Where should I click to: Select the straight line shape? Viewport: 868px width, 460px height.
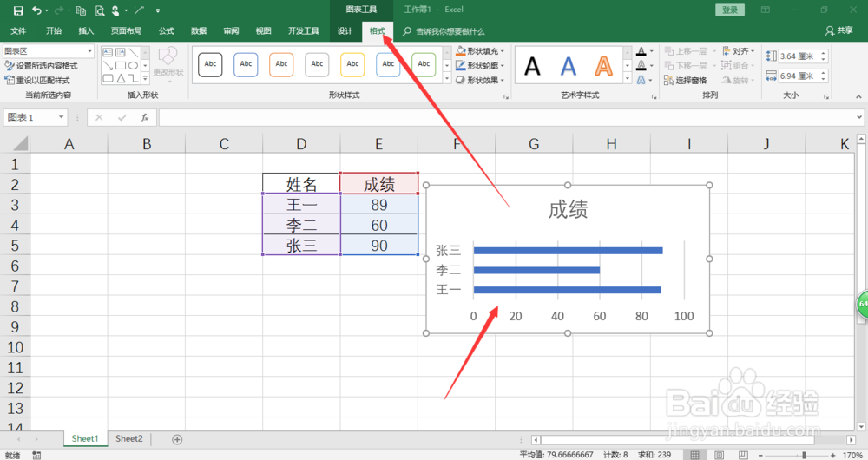coord(134,53)
